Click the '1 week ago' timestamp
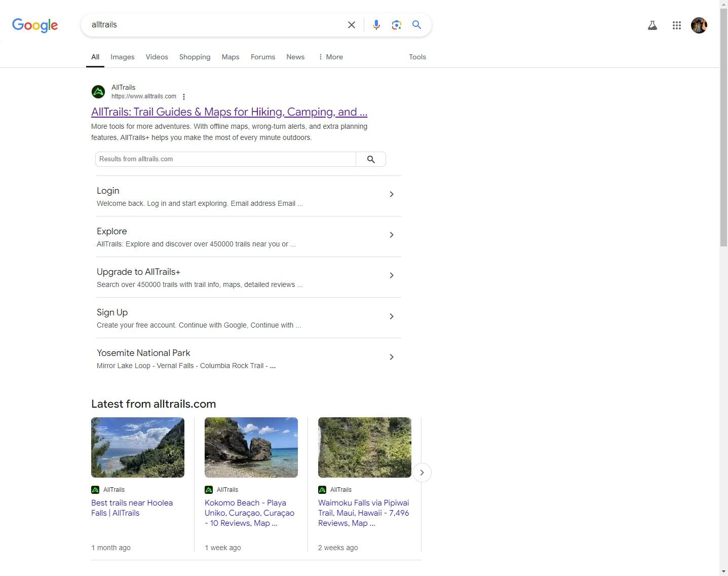Viewport: 728px width, 576px height. coord(223,548)
